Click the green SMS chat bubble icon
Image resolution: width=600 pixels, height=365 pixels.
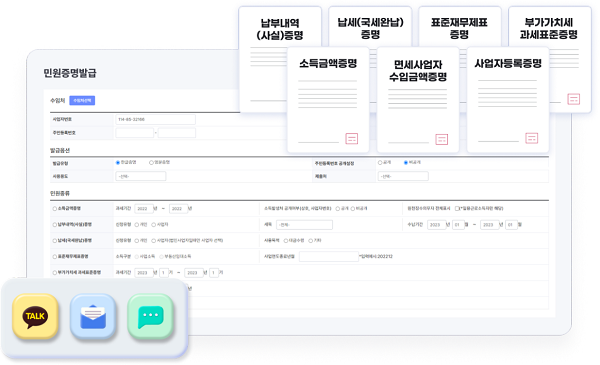tap(150, 316)
